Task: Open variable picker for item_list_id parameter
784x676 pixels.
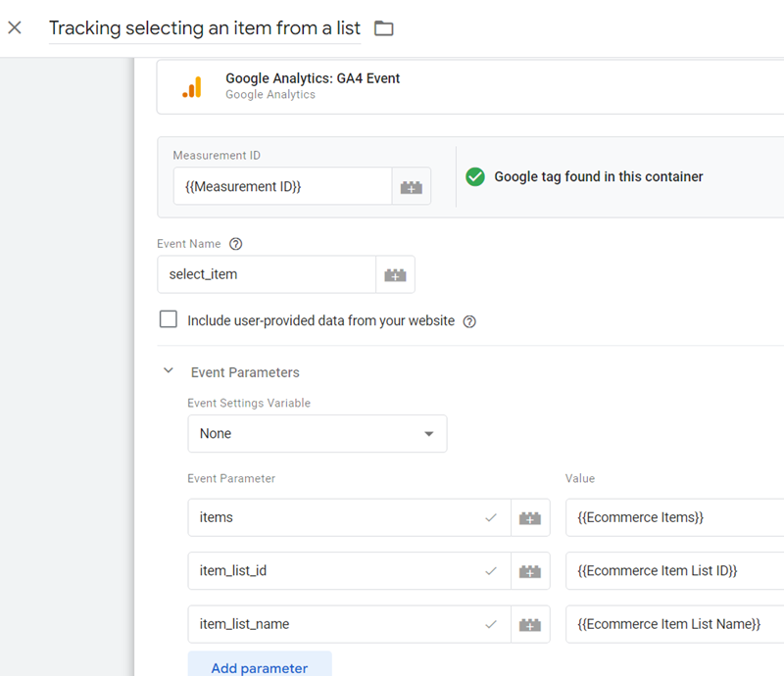Action: 530,570
